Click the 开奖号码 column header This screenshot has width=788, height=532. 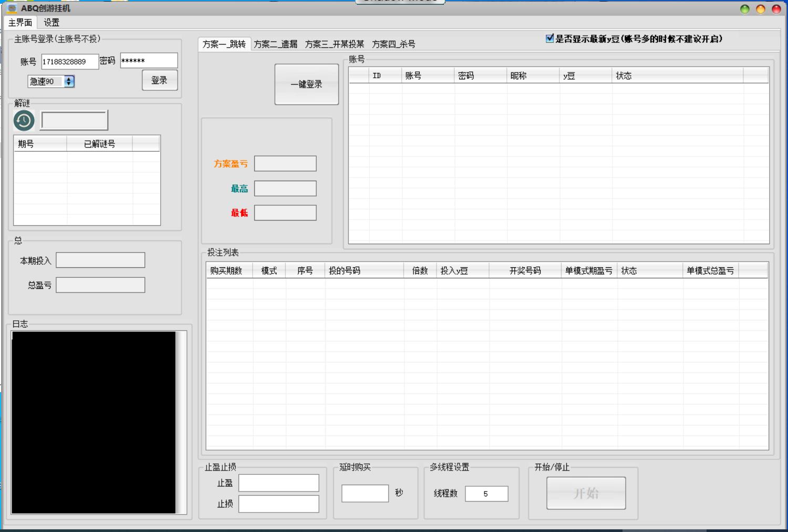525,270
